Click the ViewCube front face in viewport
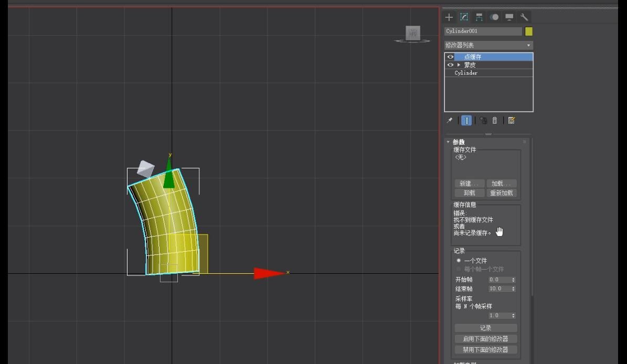 point(413,33)
